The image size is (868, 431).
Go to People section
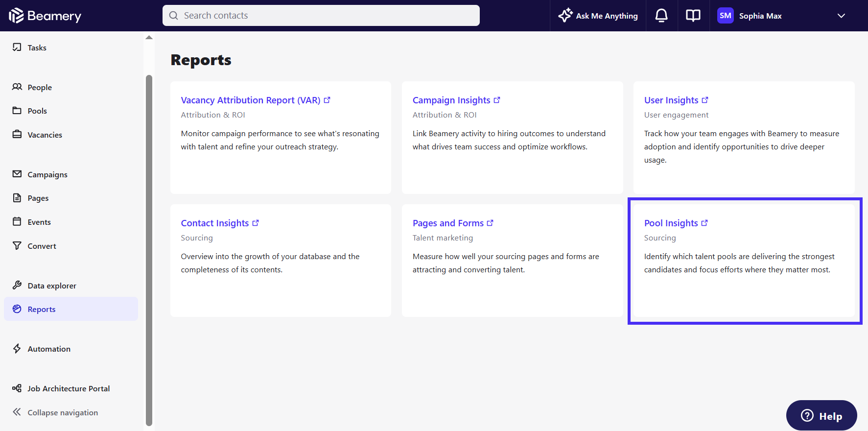tap(40, 87)
